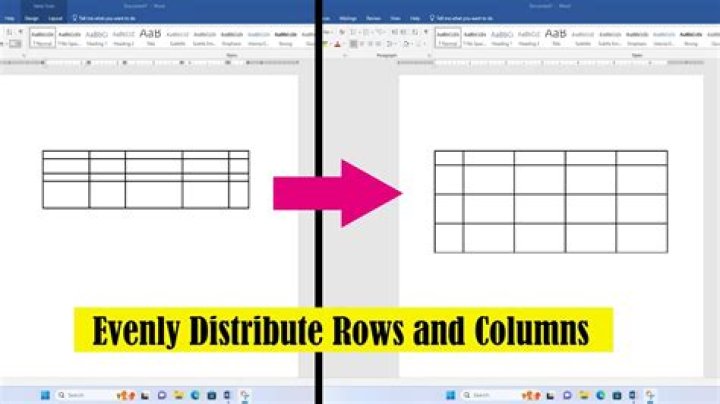Image resolution: width=720 pixels, height=404 pixels.
Task: Open the Start menu on the right taskbar
Action: click(x=451, y=395)
